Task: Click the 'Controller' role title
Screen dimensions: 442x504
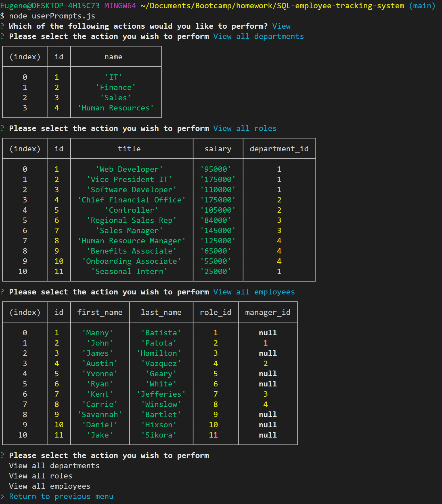Action: 131,210
